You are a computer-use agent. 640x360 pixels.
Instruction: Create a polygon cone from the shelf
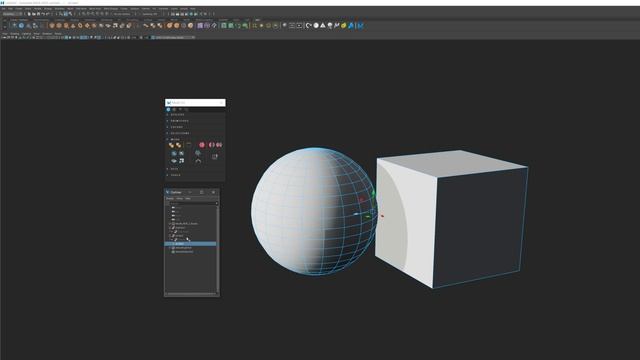[73, 25]
